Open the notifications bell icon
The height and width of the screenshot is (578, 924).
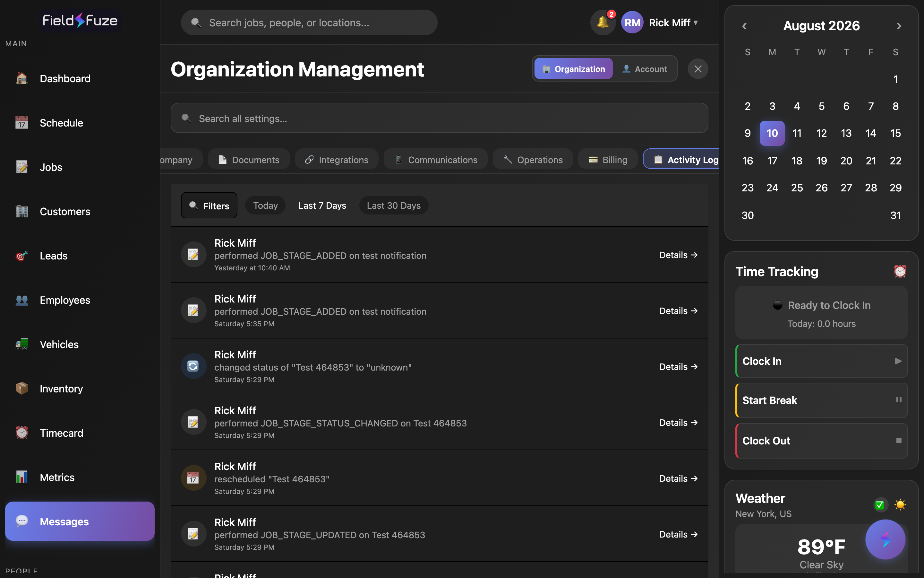603,22
